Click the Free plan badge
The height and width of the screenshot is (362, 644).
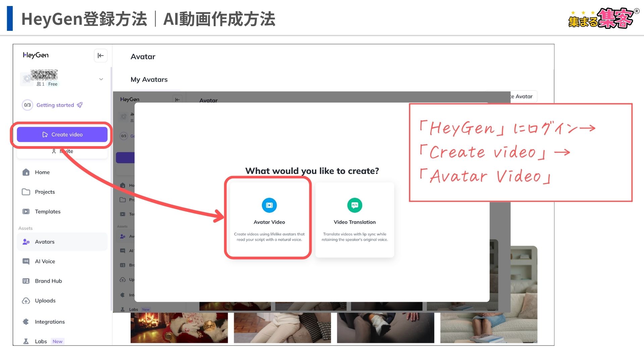[x=53, y=84]
